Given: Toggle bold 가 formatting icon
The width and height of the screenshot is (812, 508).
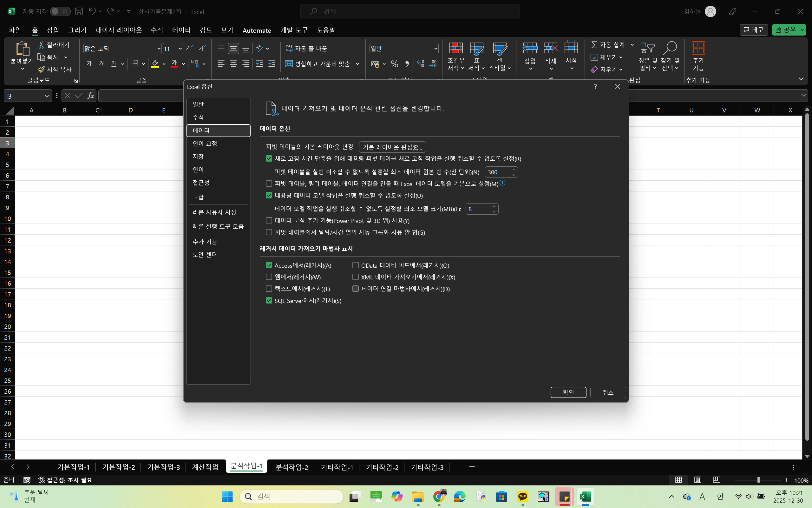Looking at the screenshot, I should [89, 63].
